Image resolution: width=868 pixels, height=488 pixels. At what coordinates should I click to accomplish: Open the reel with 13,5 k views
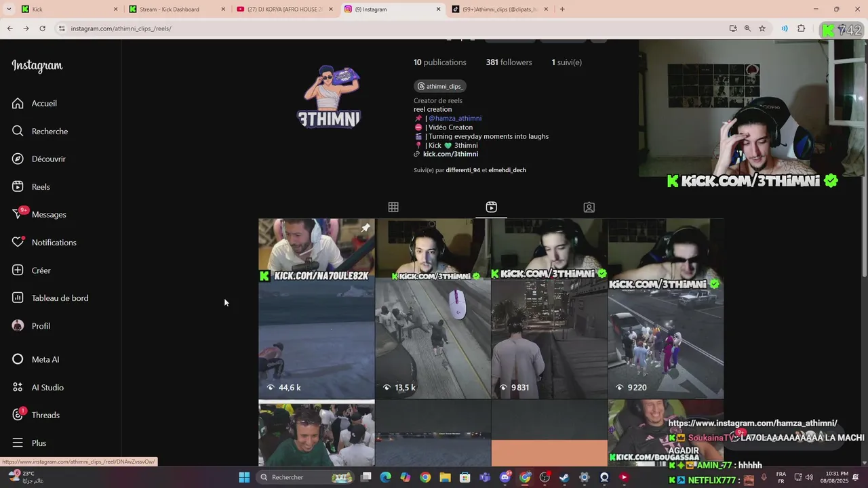433,308
